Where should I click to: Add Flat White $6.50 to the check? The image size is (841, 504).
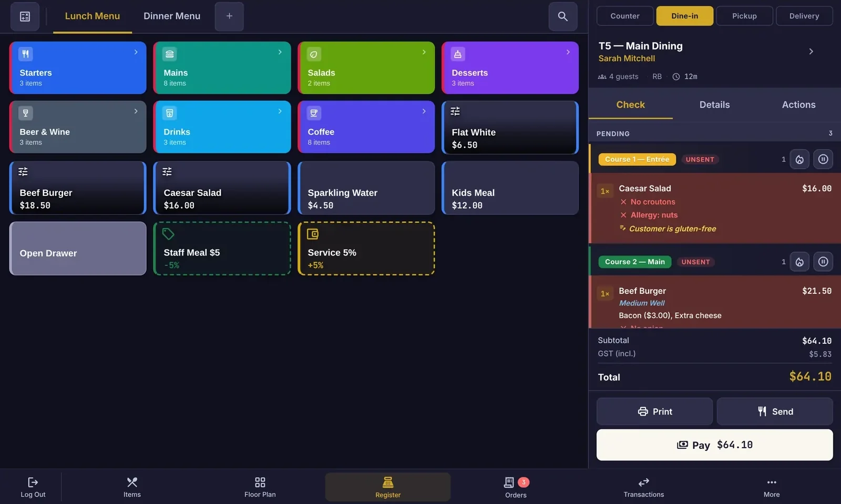[510, 127]
